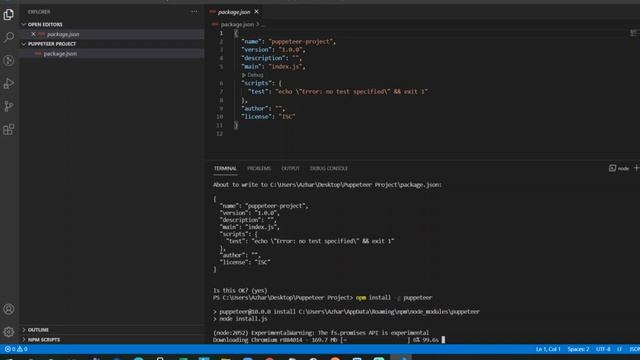Select package.json entry under Open Editors

[x=63, y=34]
